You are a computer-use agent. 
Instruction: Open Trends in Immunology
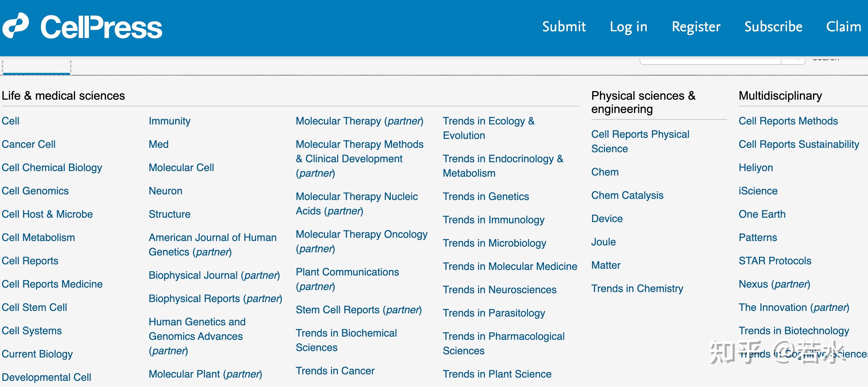(493, 220)
